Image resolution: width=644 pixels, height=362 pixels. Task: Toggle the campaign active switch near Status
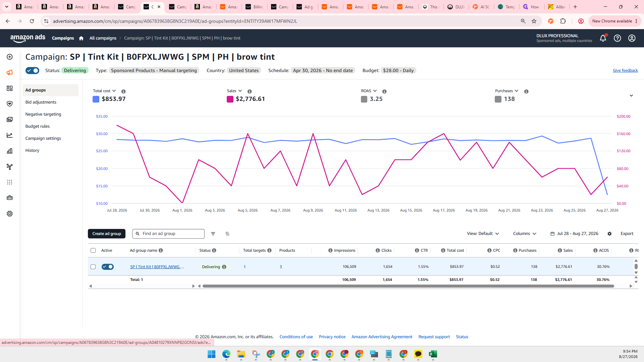point(32,70)
